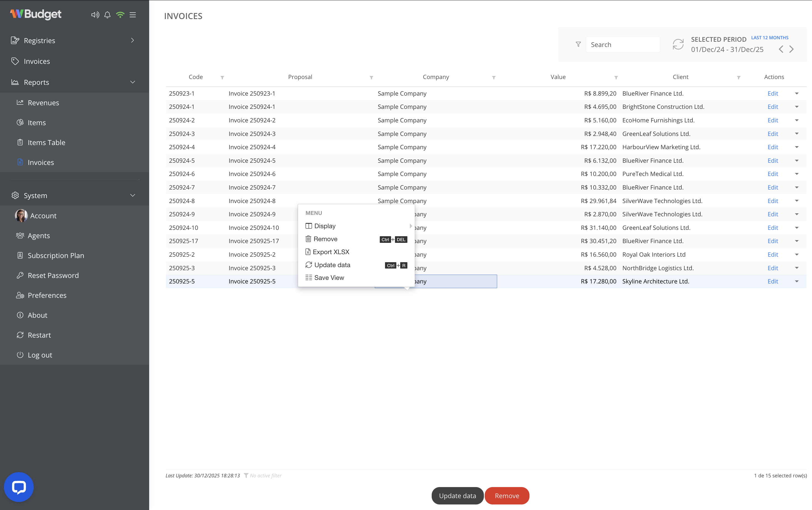Click the red Remove button at the bottom
The image size is (812, 510).
coord(507,496)
